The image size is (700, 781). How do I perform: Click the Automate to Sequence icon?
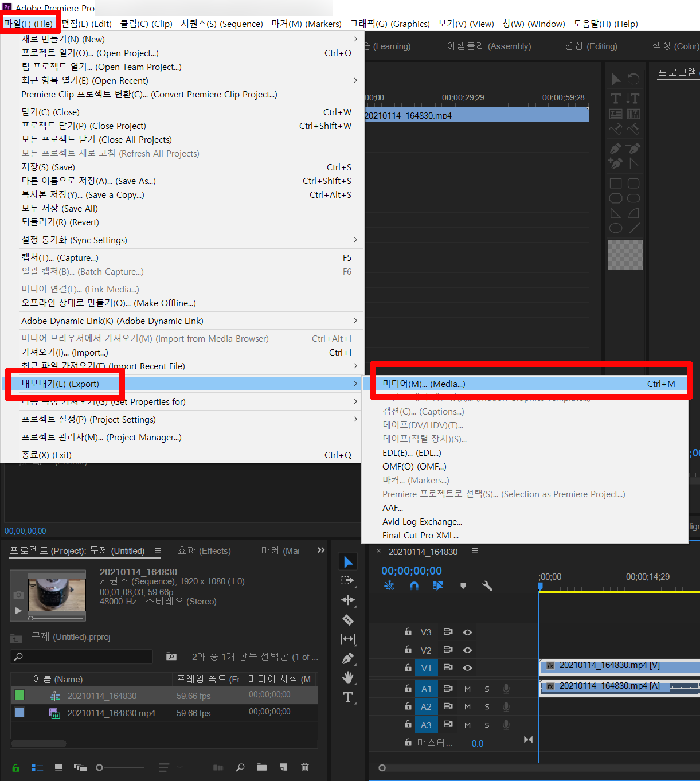click(x=219, y=767)
